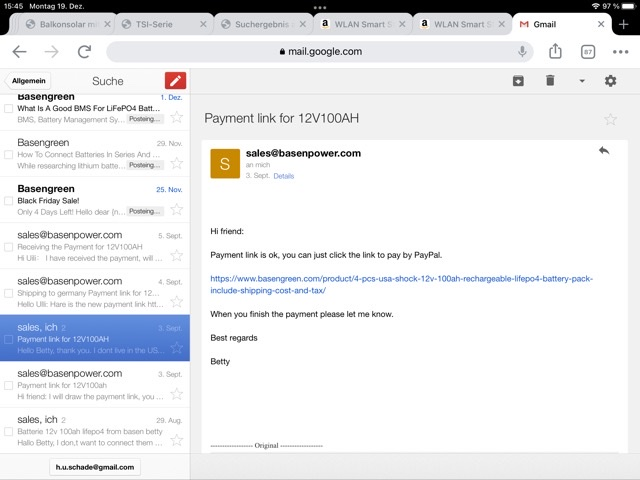Open the Black Friday Sale email
The image size is (640, 480).
tap(95, 200)
